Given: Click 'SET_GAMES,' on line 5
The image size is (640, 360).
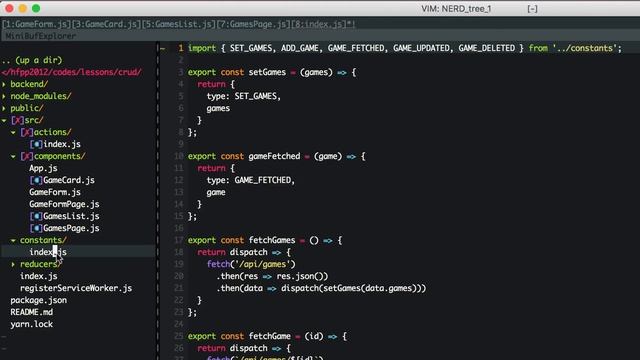Looking at the screenshot, I should click(x=258, y=96).
